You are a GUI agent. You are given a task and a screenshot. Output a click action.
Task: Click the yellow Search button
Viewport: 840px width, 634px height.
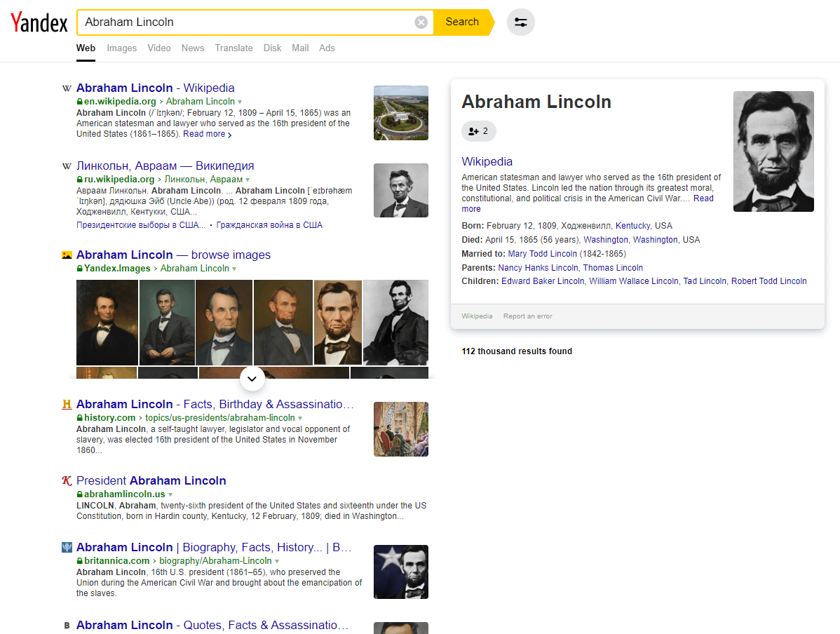(x=462, y=22)
